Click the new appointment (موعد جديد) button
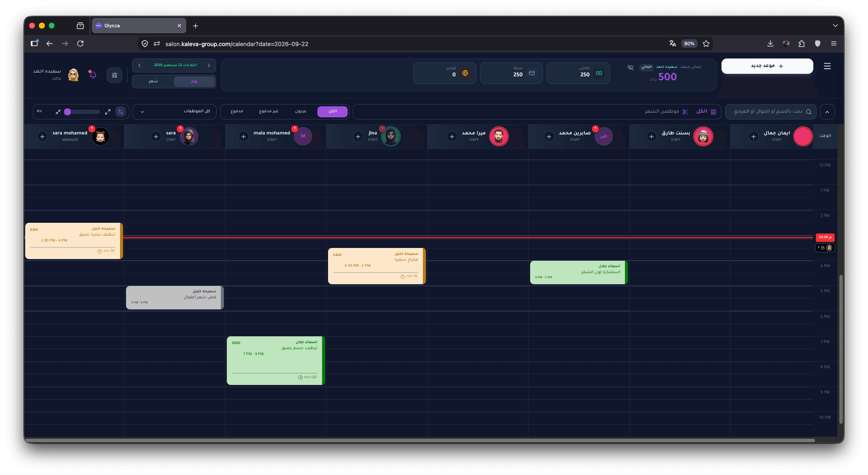 (767, 66)
